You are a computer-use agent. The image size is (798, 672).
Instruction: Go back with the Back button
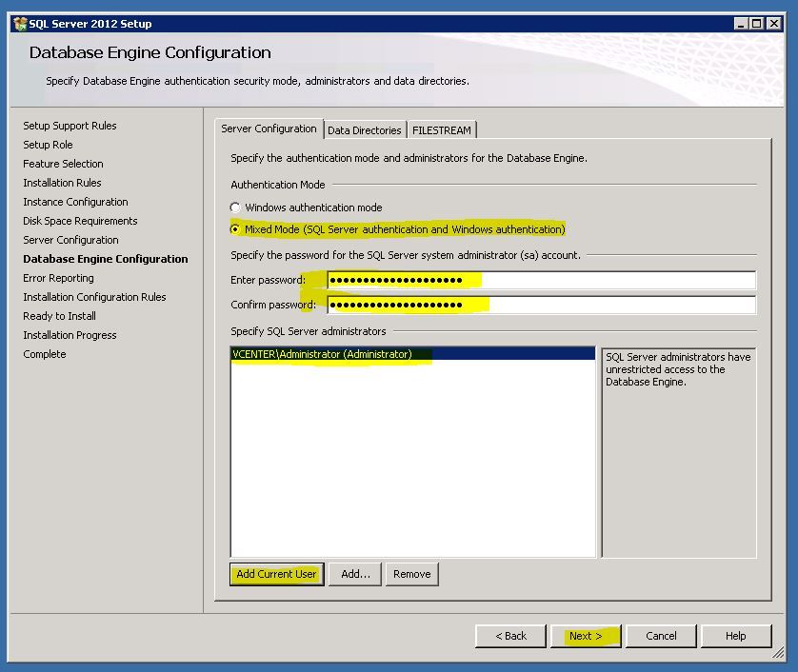pyautogui.click(x=510, y=636)
